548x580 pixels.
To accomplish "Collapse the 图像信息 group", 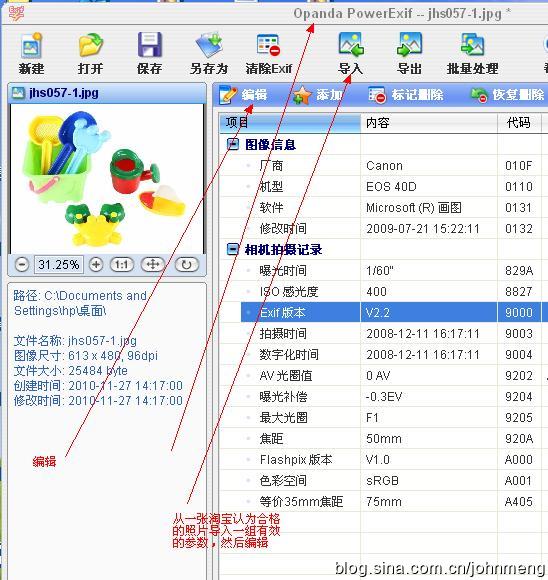I will point(232,144).
